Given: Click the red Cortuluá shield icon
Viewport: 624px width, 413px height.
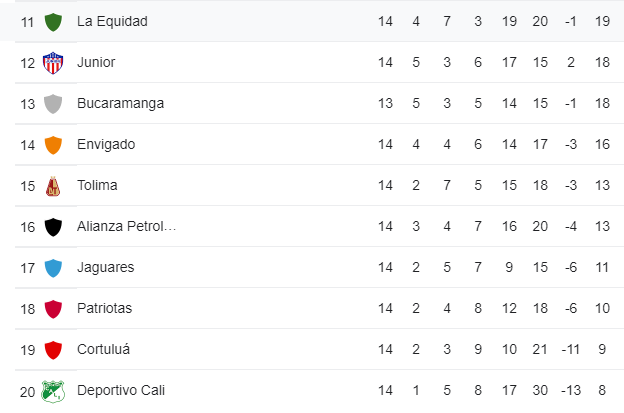Looking at the screenshot, I should 53,350.
